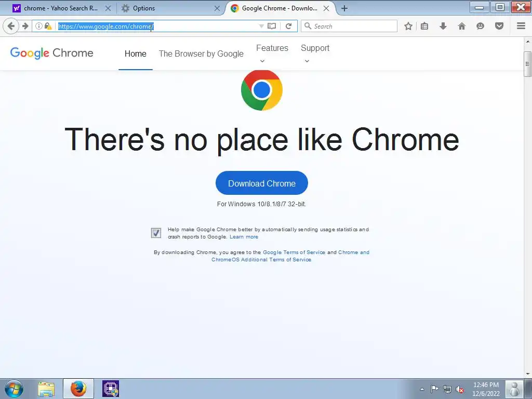Close the Options tab
The image size is (532, 399).
point(217,8)
